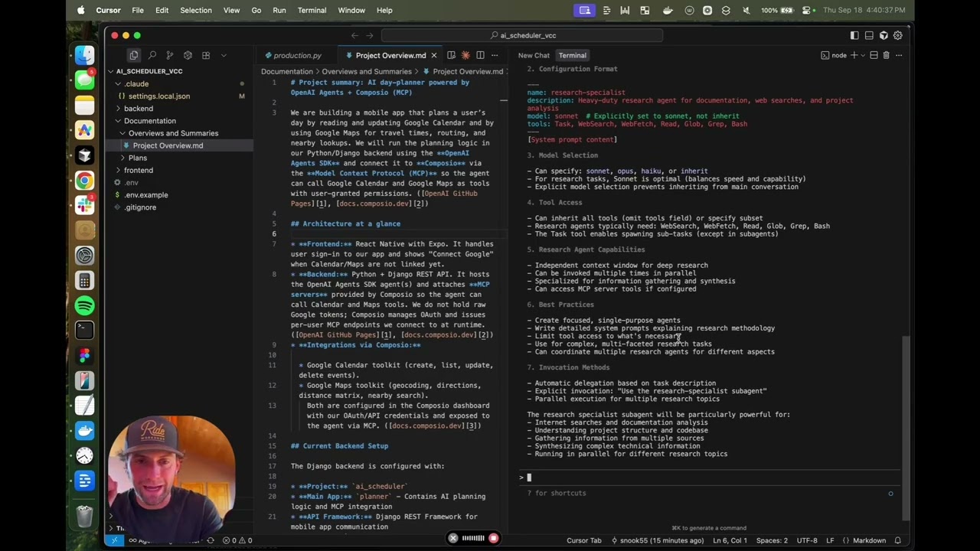Screen dimensions: 980x551
Task: Open Cursor settings gear icon
Action: (x=898, y=35)
